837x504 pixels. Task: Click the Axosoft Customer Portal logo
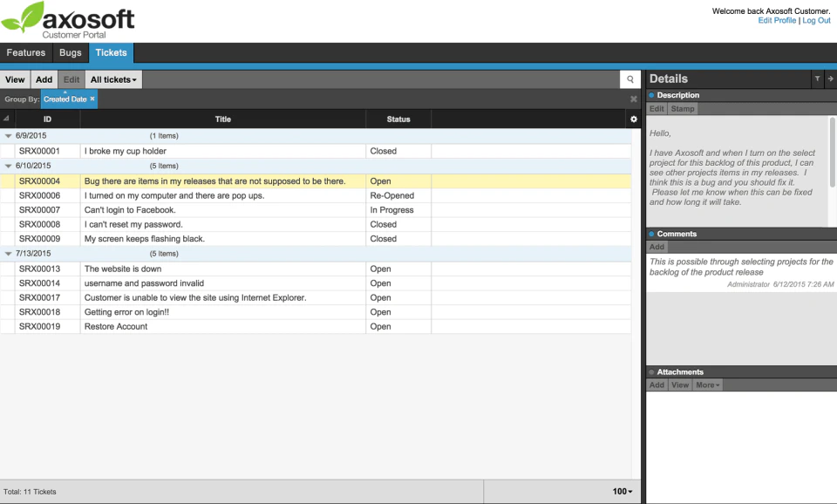pyautogui.click(x=68, y=19)
